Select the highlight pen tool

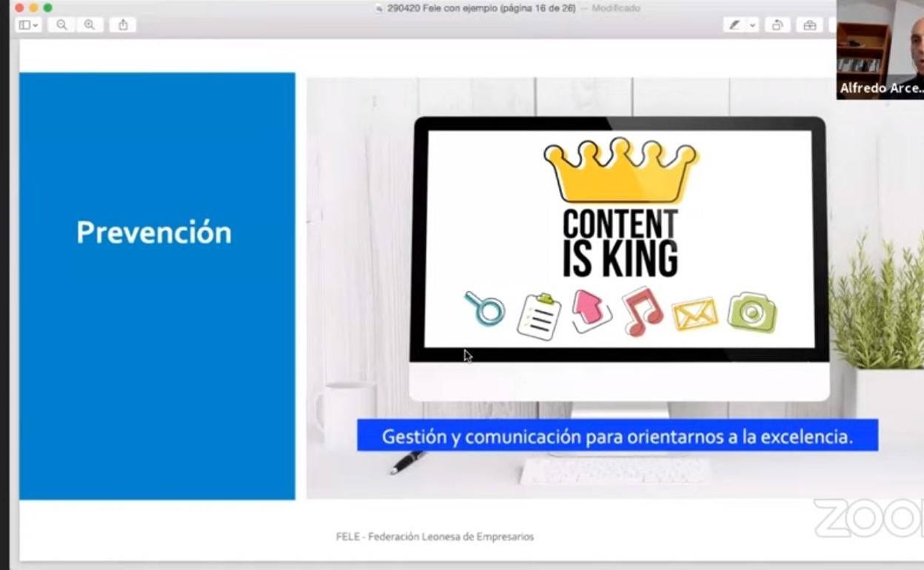pos(734,24)
